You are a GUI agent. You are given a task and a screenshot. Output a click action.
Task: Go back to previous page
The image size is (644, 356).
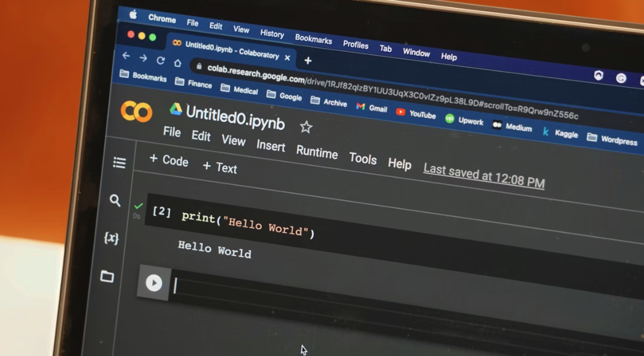(x=126, y=55)
